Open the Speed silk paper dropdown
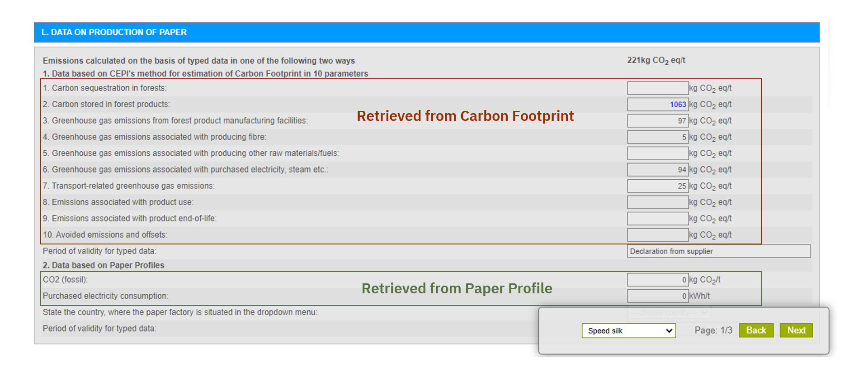 pos(628,331)
